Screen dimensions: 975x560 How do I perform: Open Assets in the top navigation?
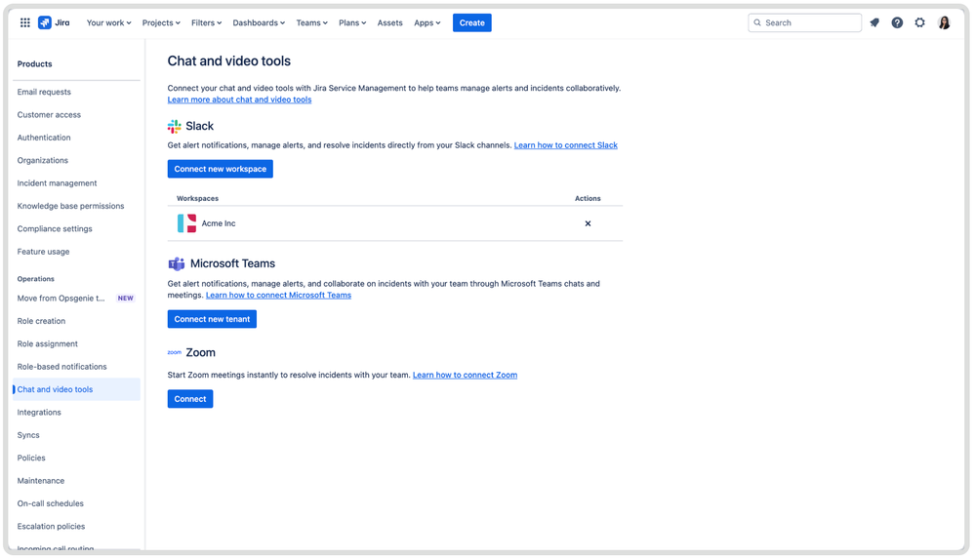[389, 23]
